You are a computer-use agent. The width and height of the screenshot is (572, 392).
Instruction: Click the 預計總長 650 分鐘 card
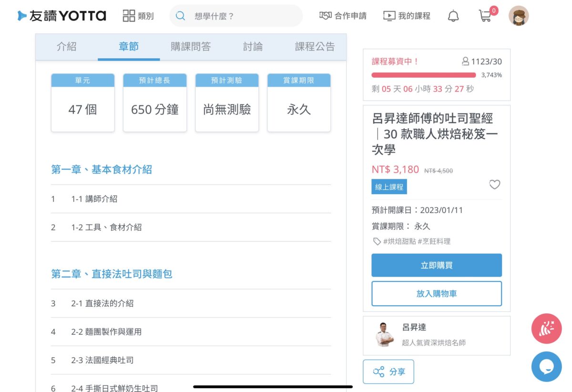(x=155, y=103)
